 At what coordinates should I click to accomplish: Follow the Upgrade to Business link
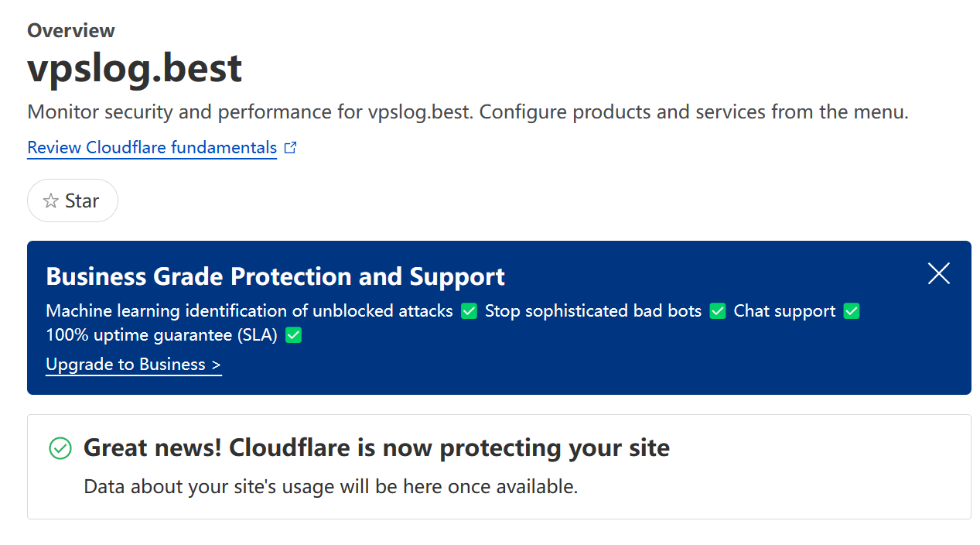(x=134, y=365)
